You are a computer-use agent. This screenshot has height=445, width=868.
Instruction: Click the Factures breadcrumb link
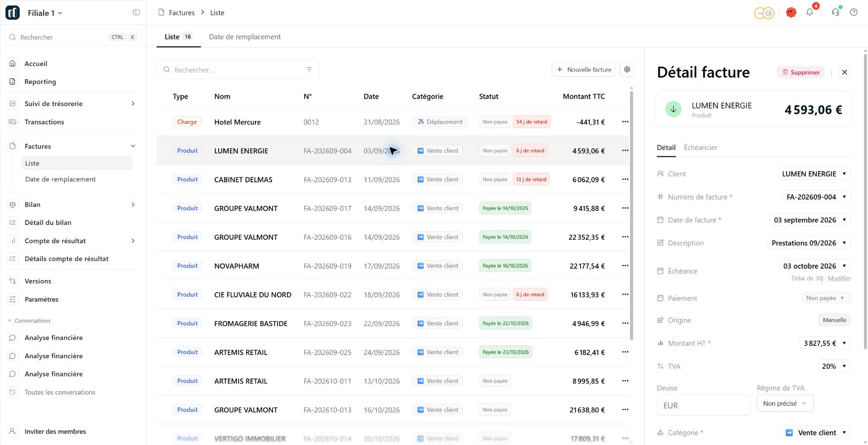click(x=182, y=13)
